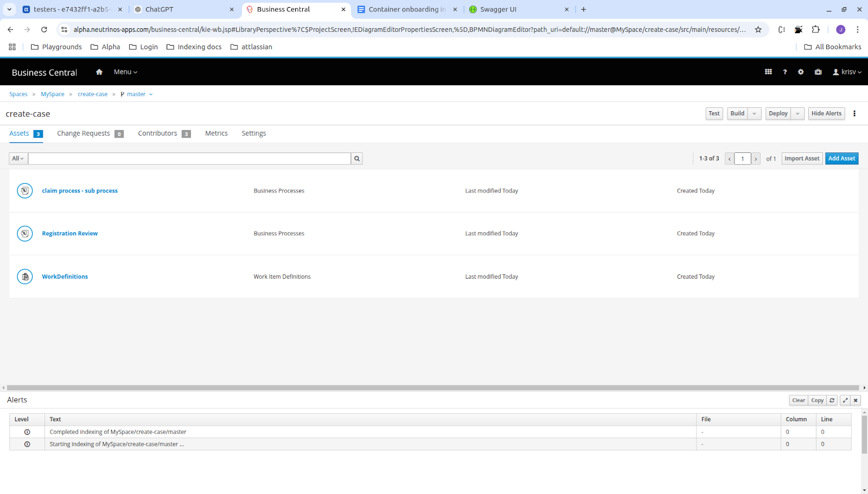
Task: Open the admin settings gear icon
Action: [x=801, y=72]
